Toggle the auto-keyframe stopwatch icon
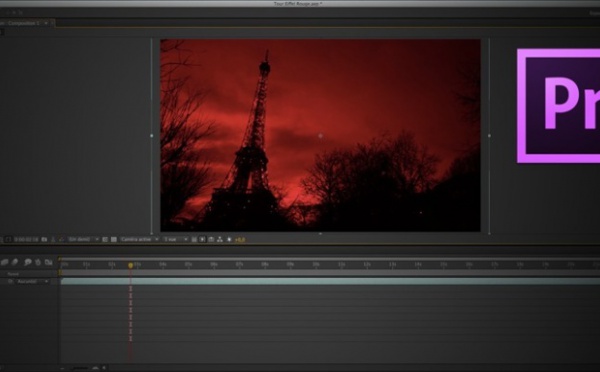The width and height of the screenshot is (600, 372). (38, 262)
